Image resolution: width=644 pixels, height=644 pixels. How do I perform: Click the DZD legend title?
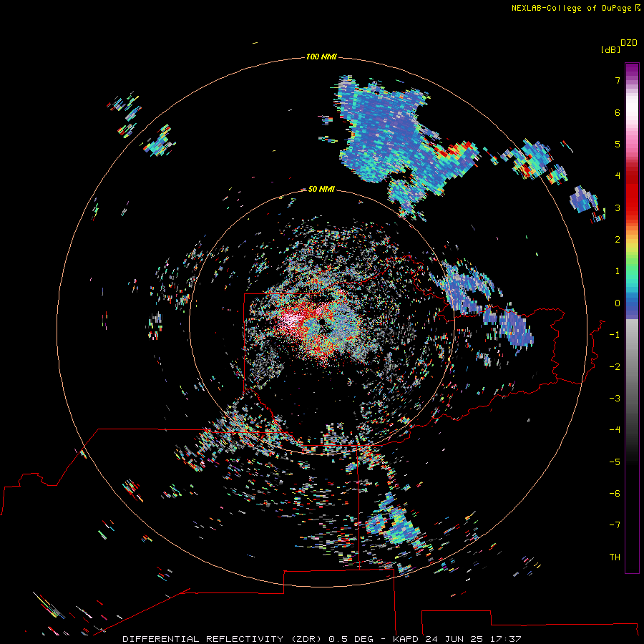[629, 43]
